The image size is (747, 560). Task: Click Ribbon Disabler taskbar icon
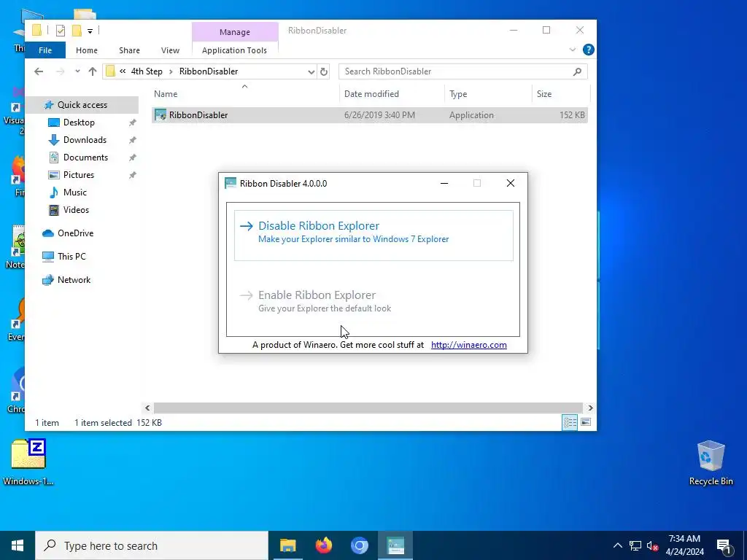click(x=395, y=545)
